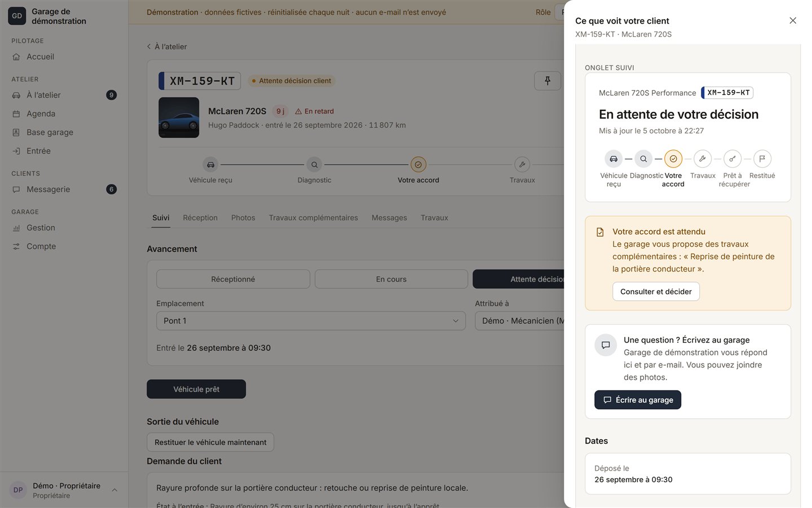The height and width of the screenshot is (508, 812).
Task: Click the McLaren 720S vehicle title
Action: 237,111
